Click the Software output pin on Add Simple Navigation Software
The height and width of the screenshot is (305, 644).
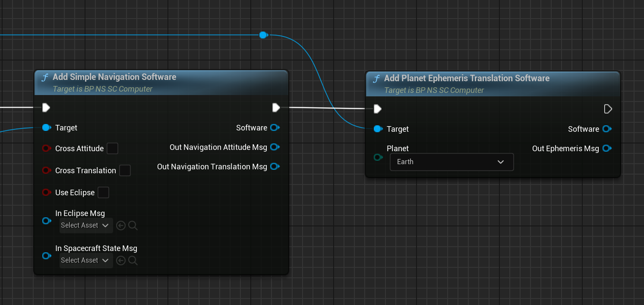pos(275,128)
